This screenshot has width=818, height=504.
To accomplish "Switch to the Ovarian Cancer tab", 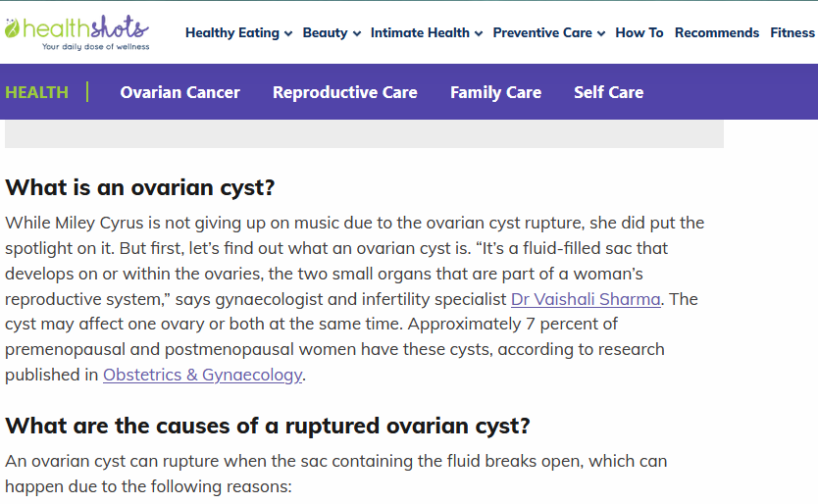I will click(180, 92).
